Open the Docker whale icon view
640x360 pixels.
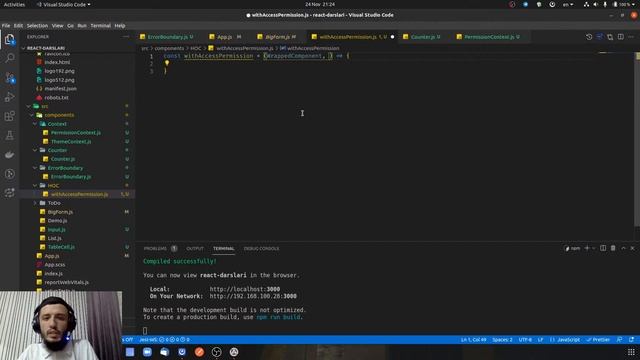pos(9,155)
